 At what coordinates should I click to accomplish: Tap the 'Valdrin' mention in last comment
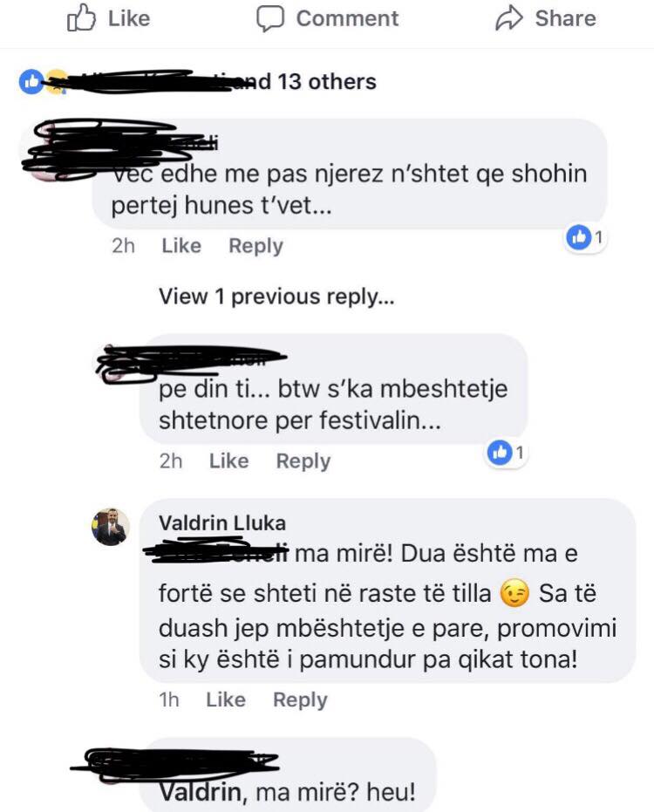(200, 792)
